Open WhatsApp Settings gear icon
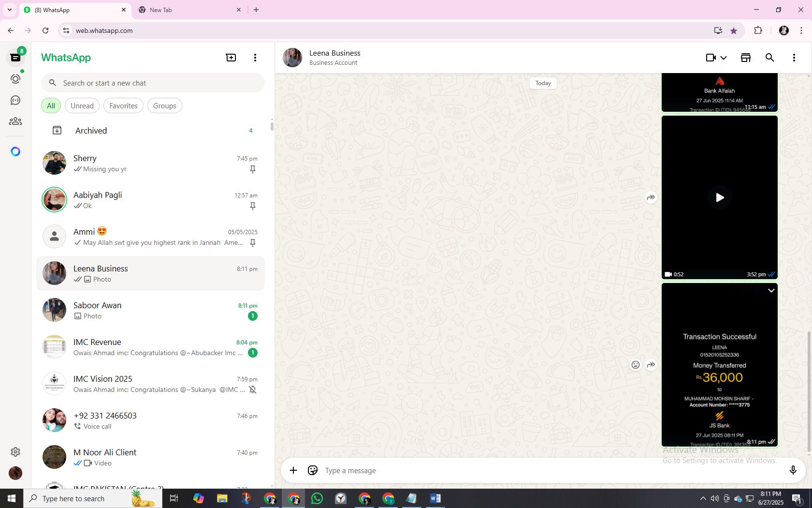This screenshot has height=508, width=812. click(15, 452)
